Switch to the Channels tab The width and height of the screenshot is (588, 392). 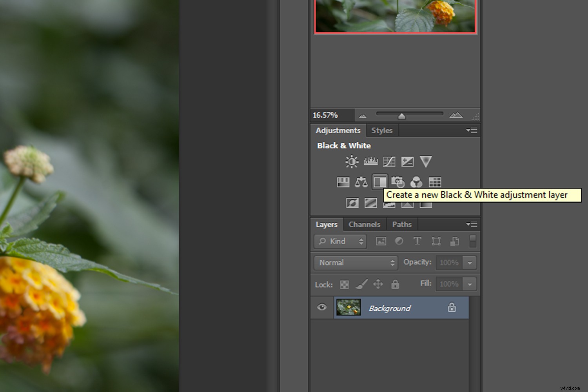tap(365, 224)
